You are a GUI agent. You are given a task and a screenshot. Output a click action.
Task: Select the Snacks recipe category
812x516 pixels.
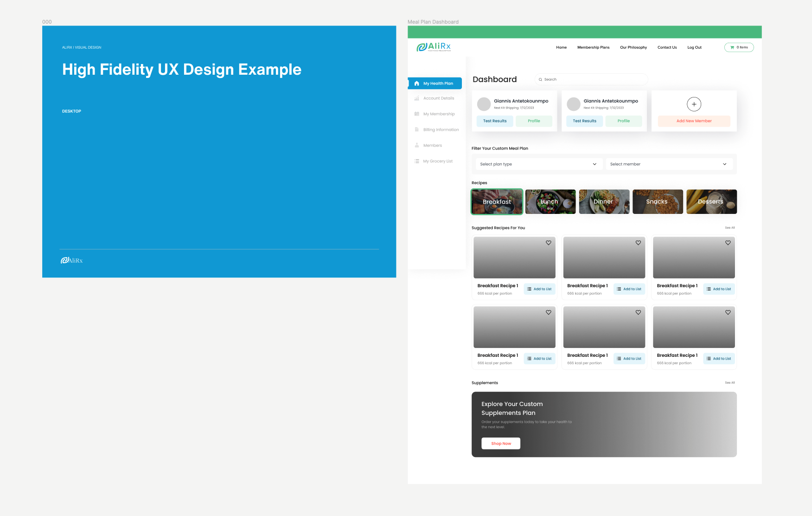[x=658, y=202]
